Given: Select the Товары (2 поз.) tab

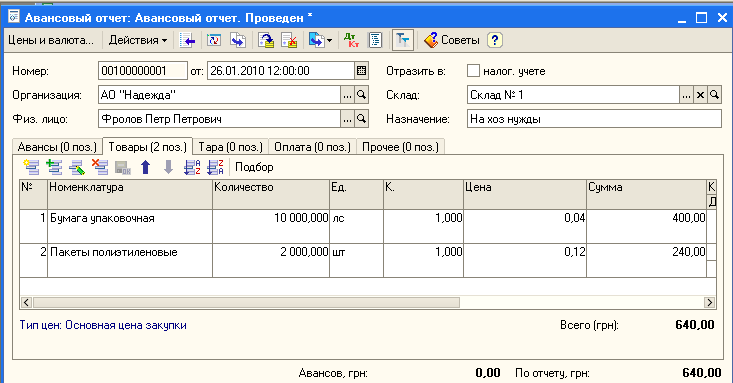Looking at the screenshot, I should pyautogui.click(x=148, y=147).
